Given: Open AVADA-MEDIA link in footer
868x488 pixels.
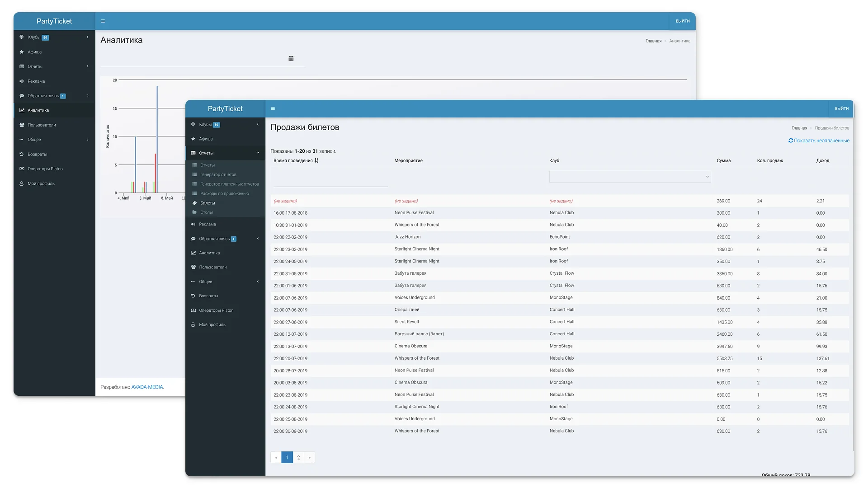Looking at the screenshot, I should tap(147, 387).
